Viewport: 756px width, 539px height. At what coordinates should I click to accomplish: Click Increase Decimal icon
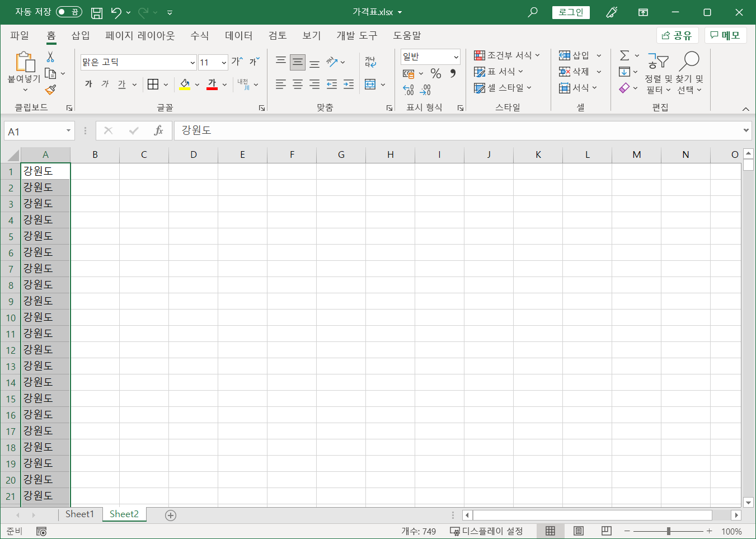click(408, 90)
